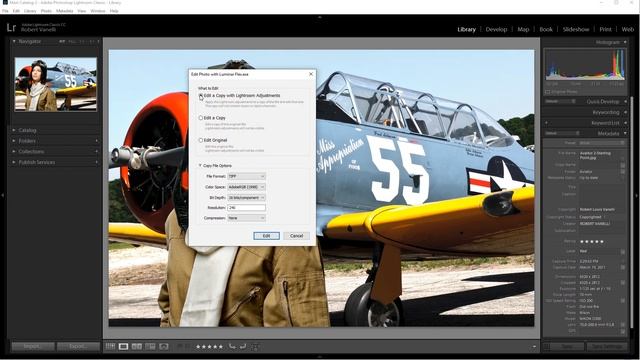Image resolution: width=640 pixels, height=360 pixels.
Task: Expand the Keyword List panel
Action: (x=625, y=123)
